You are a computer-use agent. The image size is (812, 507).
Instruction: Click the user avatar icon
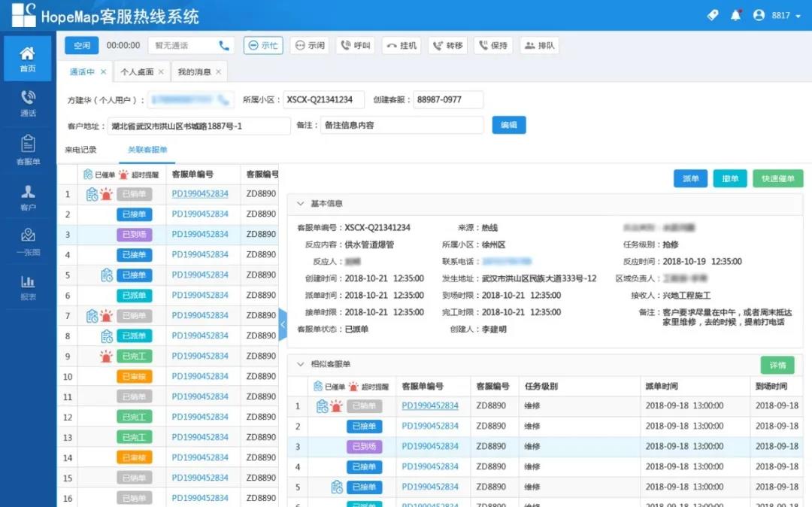[x=759, y=15]
